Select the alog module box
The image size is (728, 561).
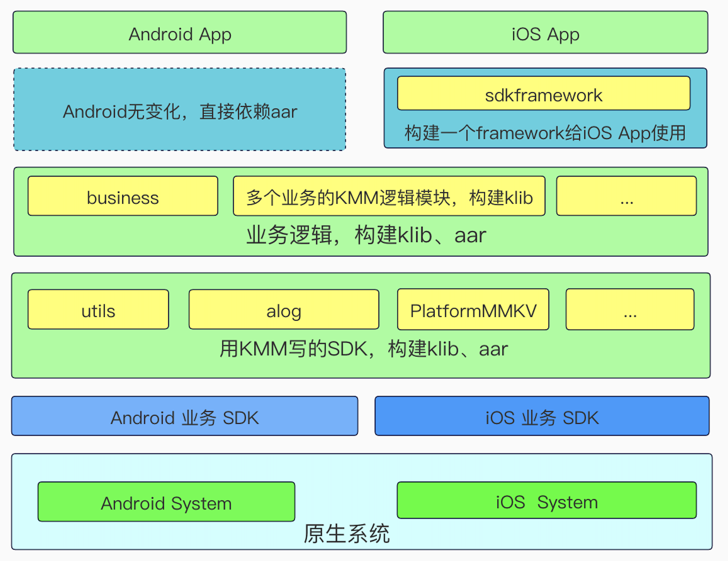(284, 309)
